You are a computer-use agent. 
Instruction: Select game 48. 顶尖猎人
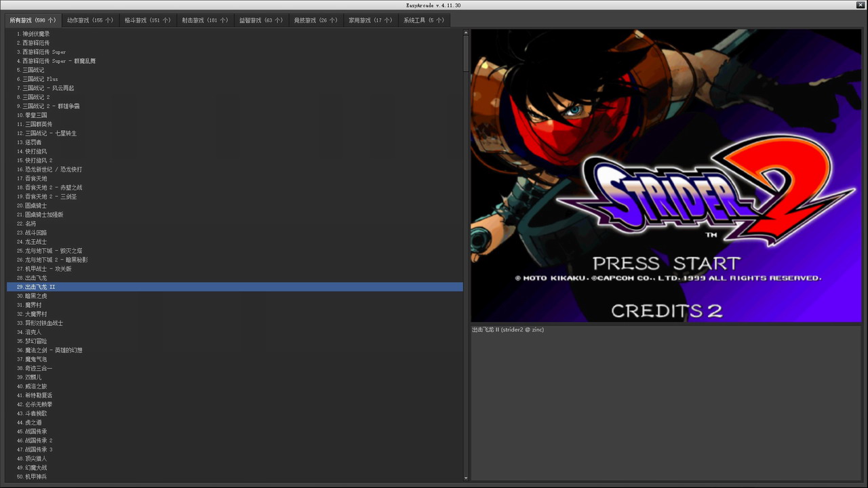pyautogui.click(x=235, y=458)
